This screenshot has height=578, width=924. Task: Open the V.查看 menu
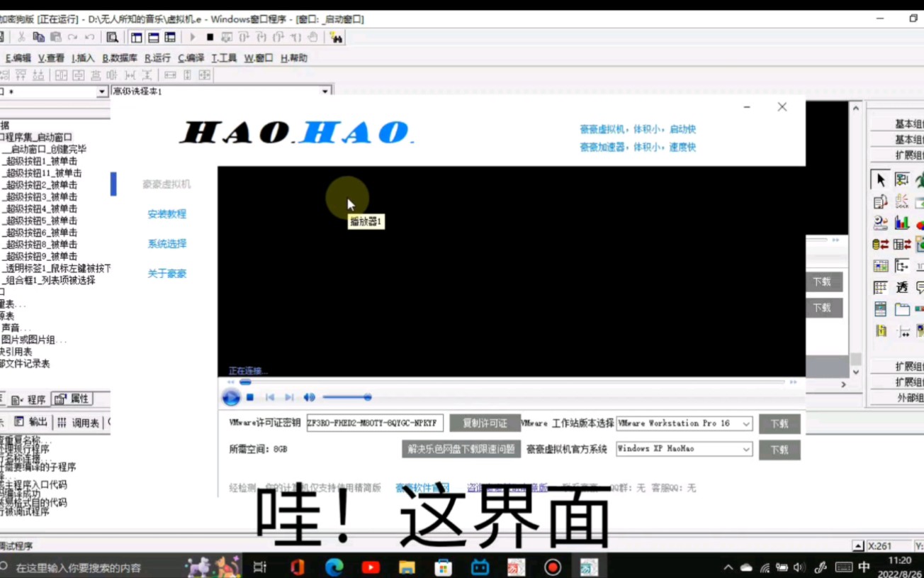(x=51, y=58)
